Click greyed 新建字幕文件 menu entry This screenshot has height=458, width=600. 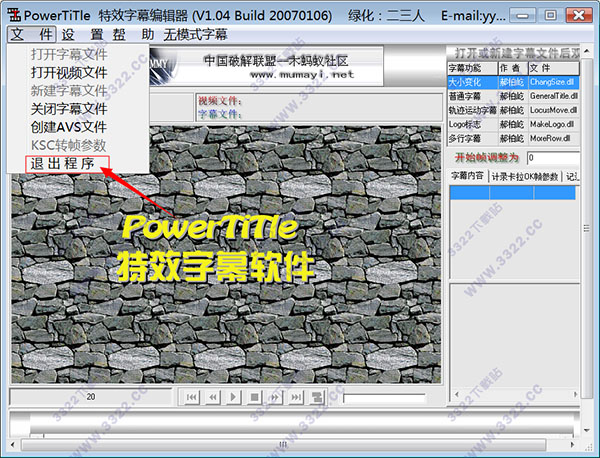coord(69,91)
